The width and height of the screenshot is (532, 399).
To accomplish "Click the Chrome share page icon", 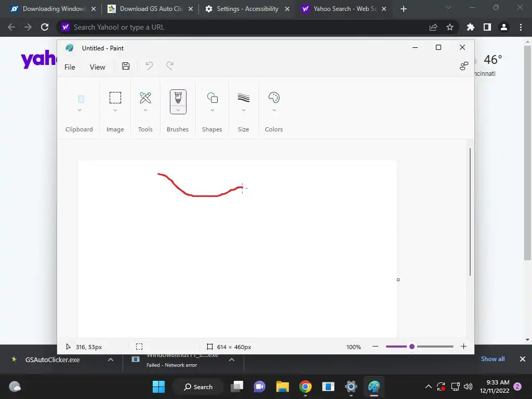I will [x=433, y=27].
